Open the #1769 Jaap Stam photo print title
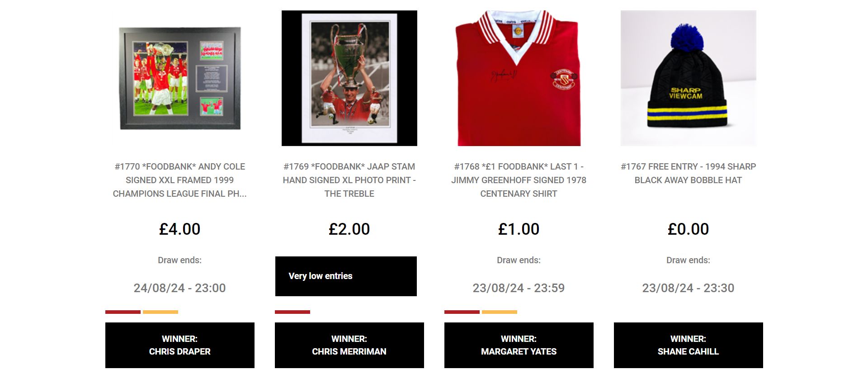868x374 pixels. point(349,180)
